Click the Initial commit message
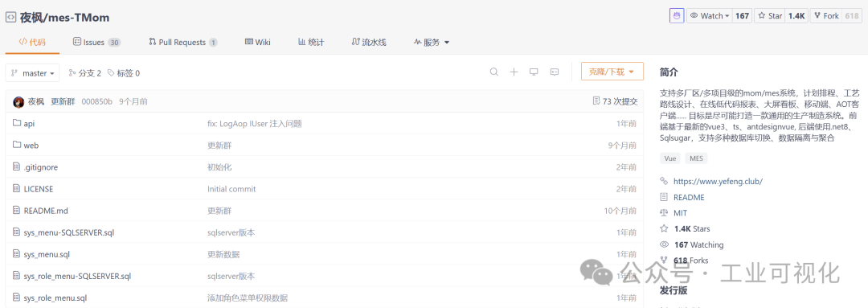868x308 pixels. 231,189
